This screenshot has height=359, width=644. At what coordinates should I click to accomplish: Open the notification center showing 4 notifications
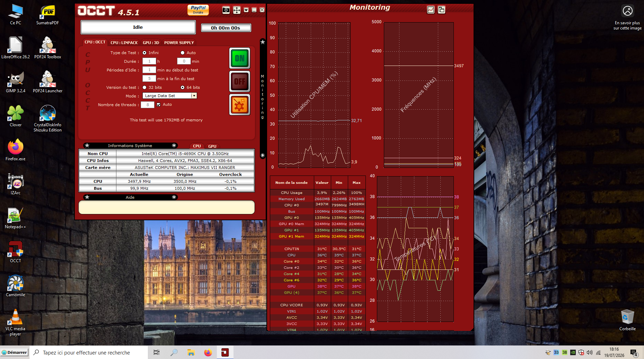(634, 353)
